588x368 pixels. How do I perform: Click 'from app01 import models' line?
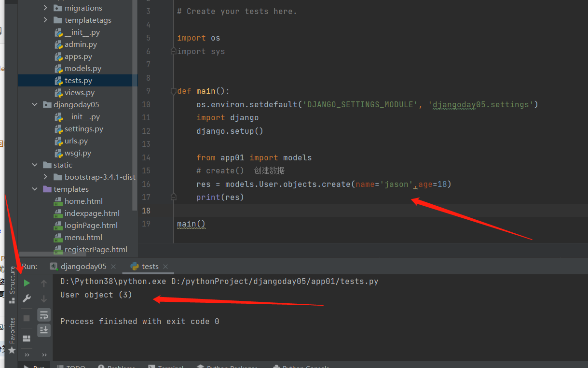(x=254, y=157)
